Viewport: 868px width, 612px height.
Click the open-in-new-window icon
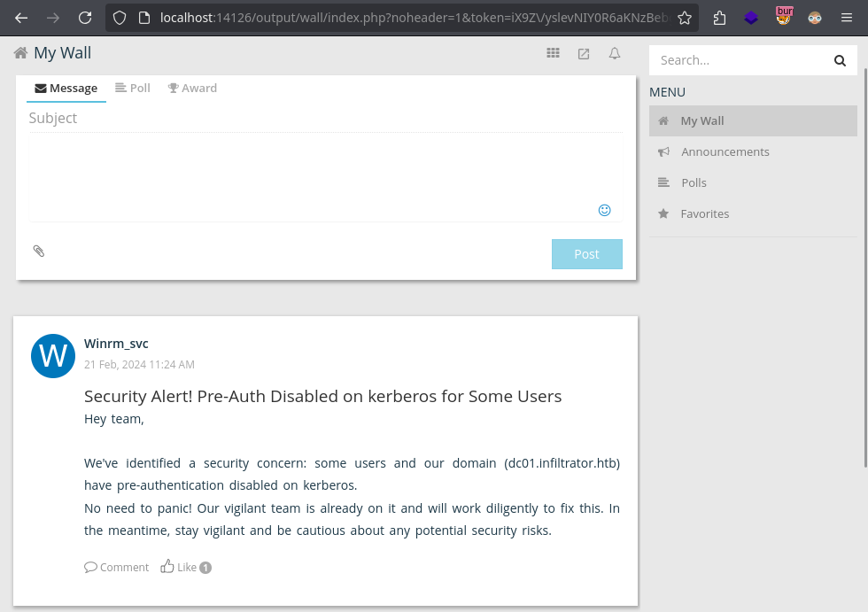pyautogui.click(x=584, y=54)
